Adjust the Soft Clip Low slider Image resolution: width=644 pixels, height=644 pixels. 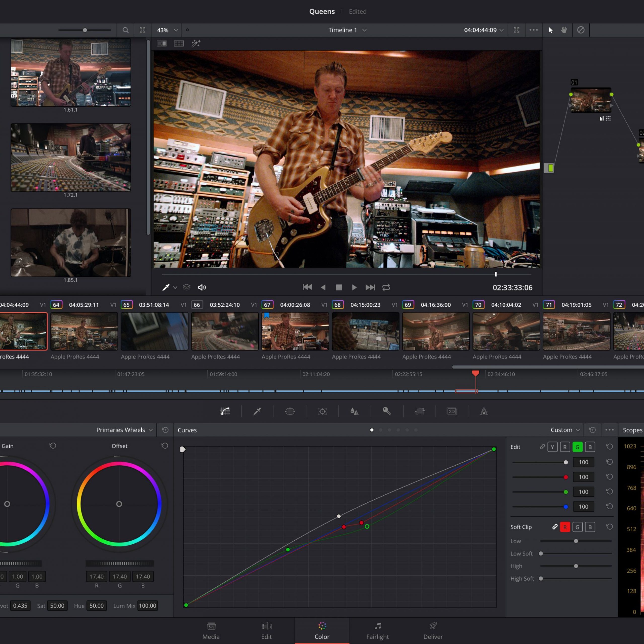pos(576,541)
